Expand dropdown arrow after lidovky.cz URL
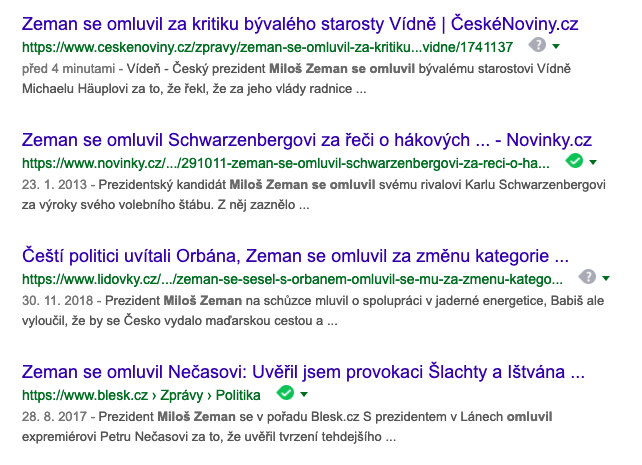The height and width of the screenshot is (465, 642). [606, 278]
